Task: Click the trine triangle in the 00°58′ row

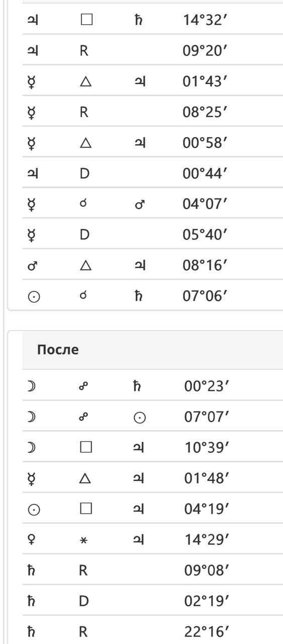Action: (x=85, y=143)
